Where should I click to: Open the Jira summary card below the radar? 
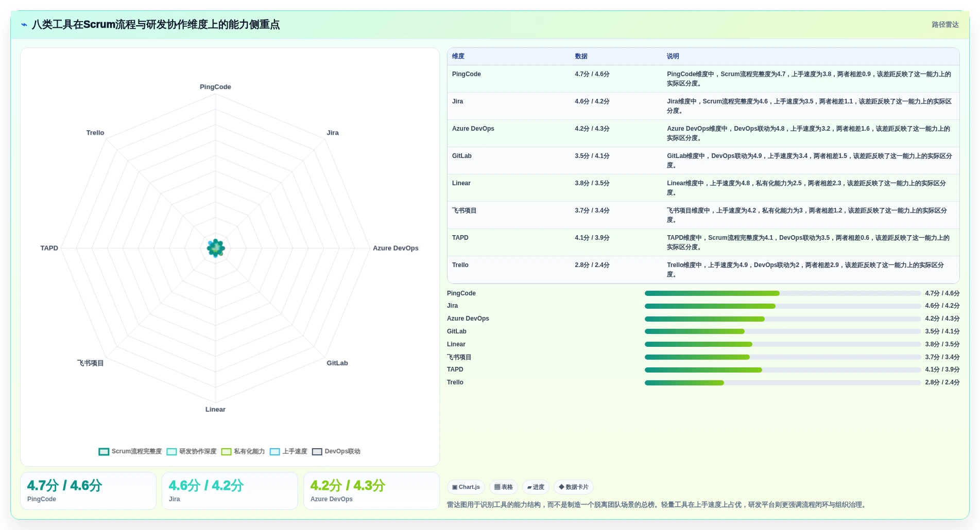coord(230,491)
